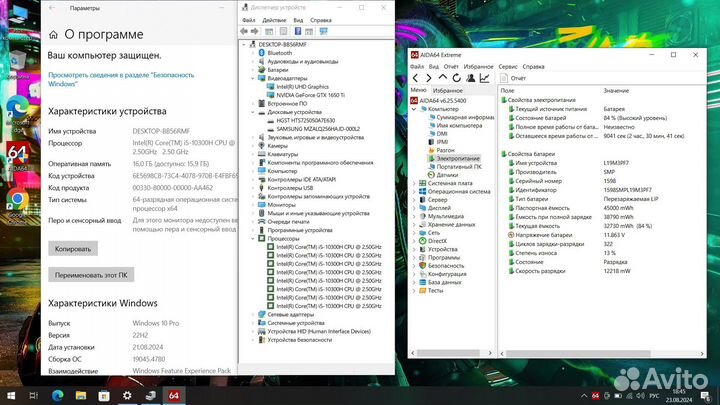Click the AIDA64 back navigation arrow
The width and height of the screenshot is (720, 405).
[416, 78]
